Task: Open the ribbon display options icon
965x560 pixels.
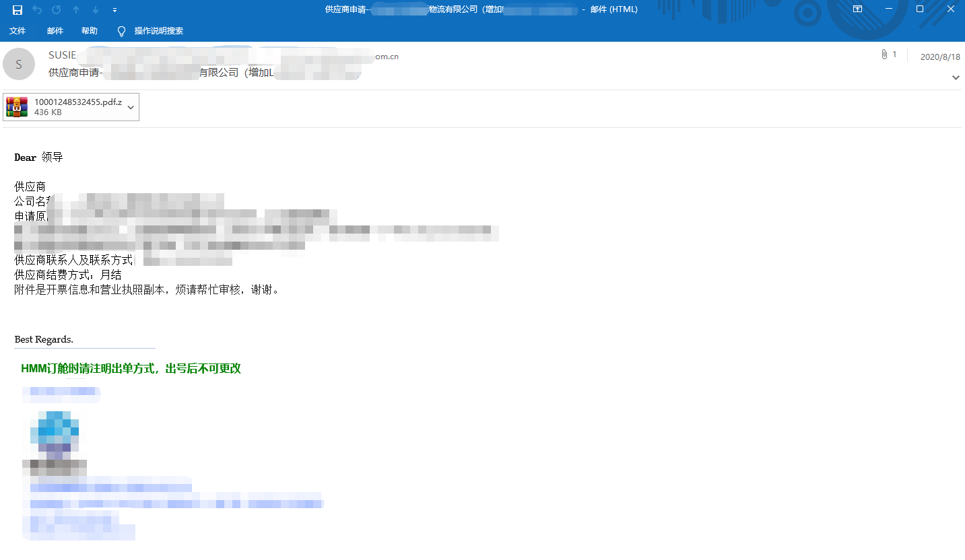Action: (857, 9)
